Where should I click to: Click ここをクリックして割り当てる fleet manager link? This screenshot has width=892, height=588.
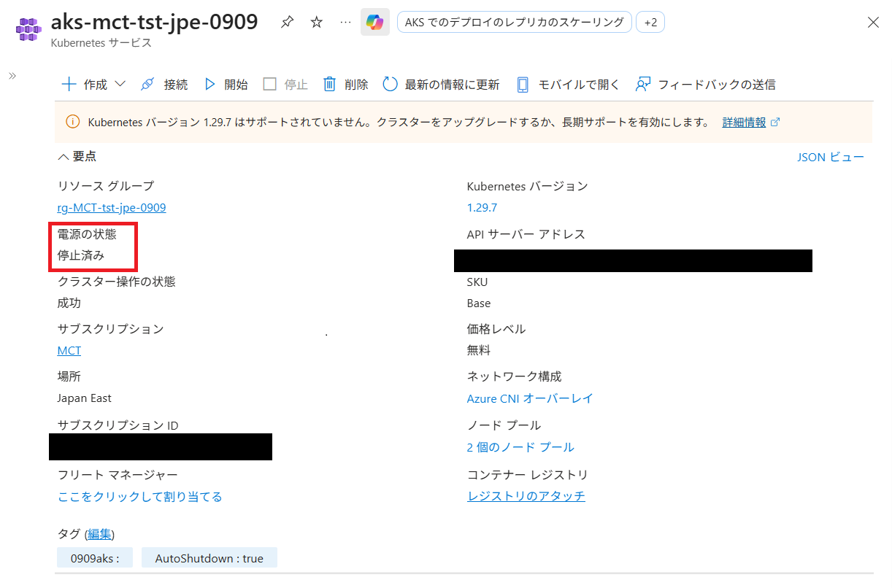tap(139, 497)
